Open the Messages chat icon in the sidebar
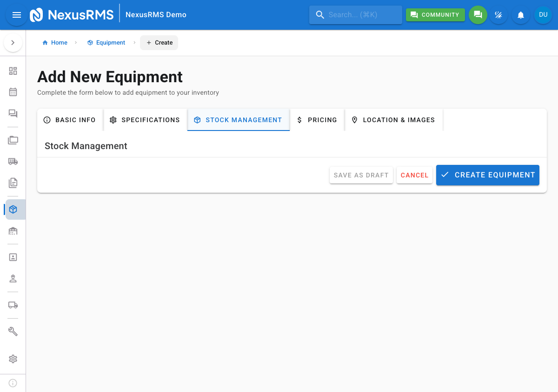 [x=13, y=113]
